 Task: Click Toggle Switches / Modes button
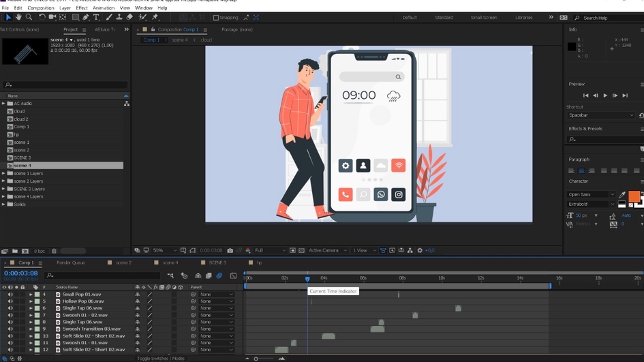click(161, 359)
